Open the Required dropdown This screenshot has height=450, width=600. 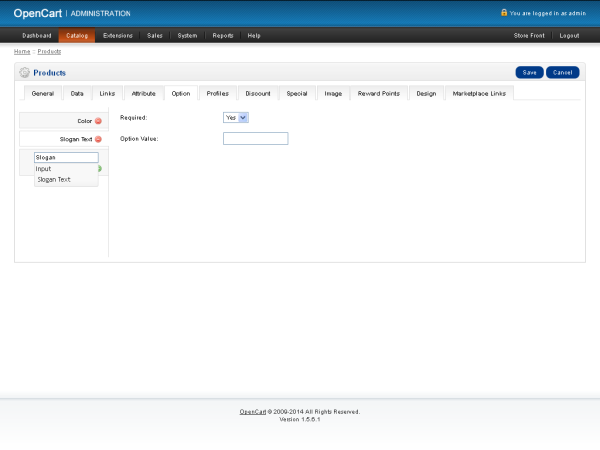coord(235,117)
